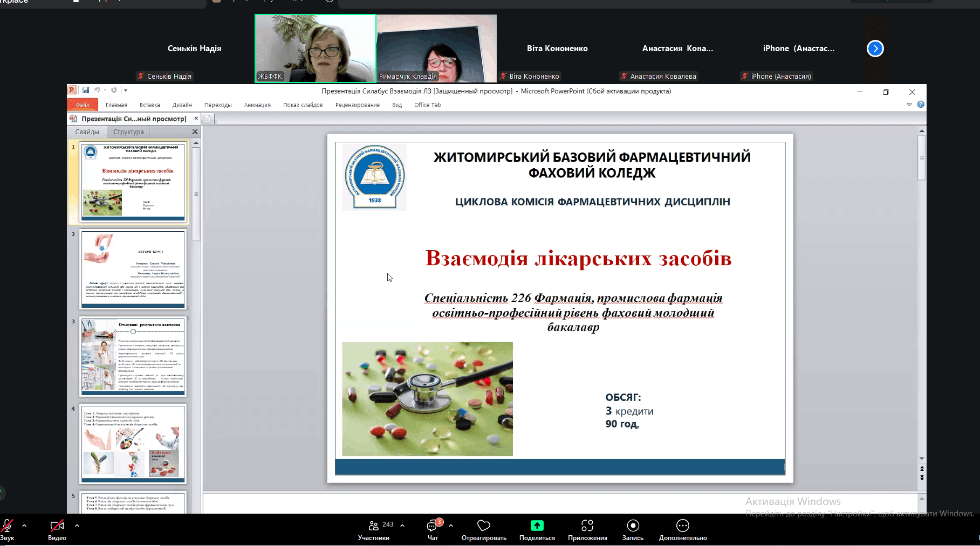The width and height of the screenshot is (980, 546).
Task: Unmute microphone with the Звук icon
Action: (7, 526)
